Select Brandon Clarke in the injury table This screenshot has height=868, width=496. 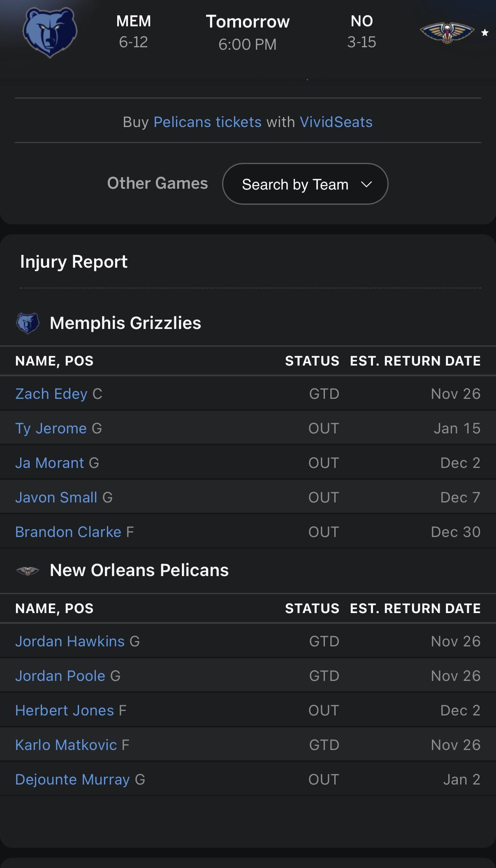68,532
